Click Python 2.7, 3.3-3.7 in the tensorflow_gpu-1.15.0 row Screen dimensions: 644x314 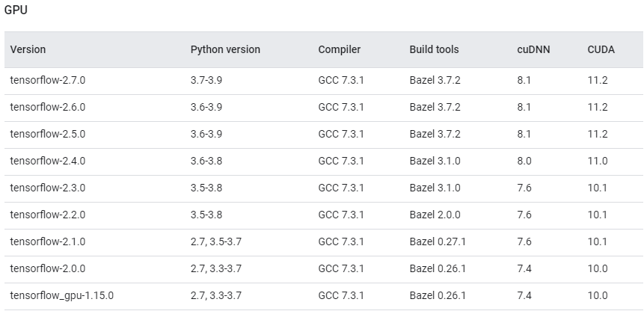(x=216, y=295)
